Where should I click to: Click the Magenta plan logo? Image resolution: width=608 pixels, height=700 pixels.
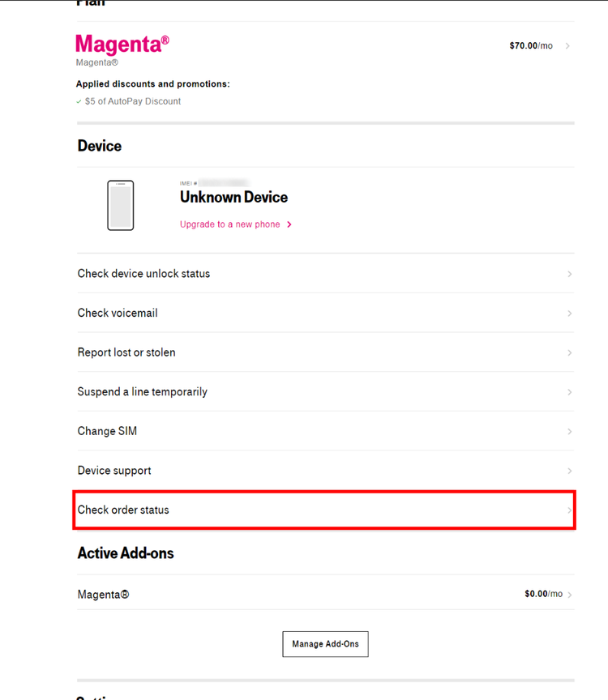(x=122, y=45)
